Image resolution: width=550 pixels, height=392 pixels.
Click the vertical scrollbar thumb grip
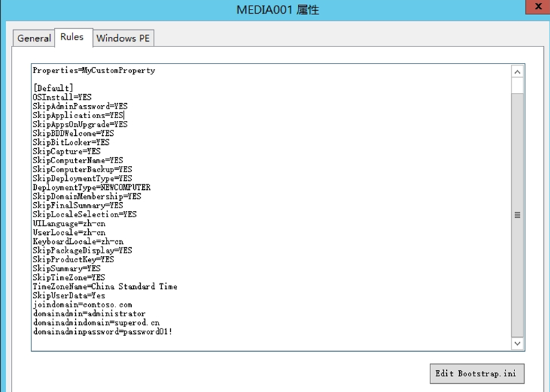[517, 215]
